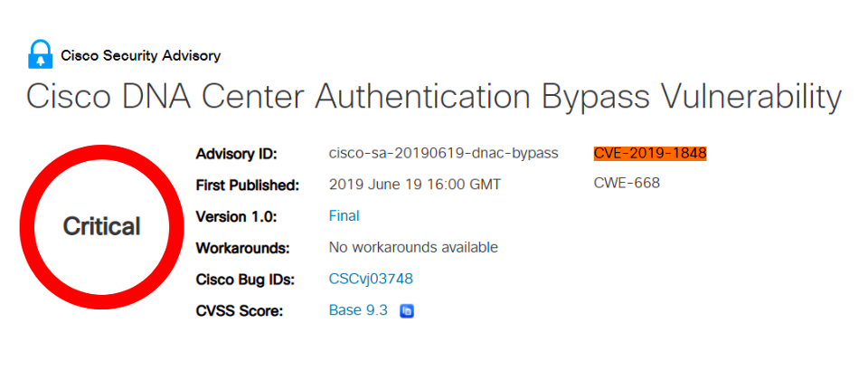Screen dimensions: 868x380
Task: Click the No workarounds available text
Action: pyautogui.click(x=413, y=247)
